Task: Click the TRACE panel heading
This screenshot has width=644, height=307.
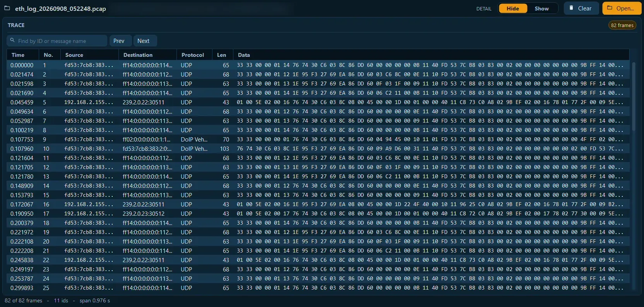Action: click(16, 25)
